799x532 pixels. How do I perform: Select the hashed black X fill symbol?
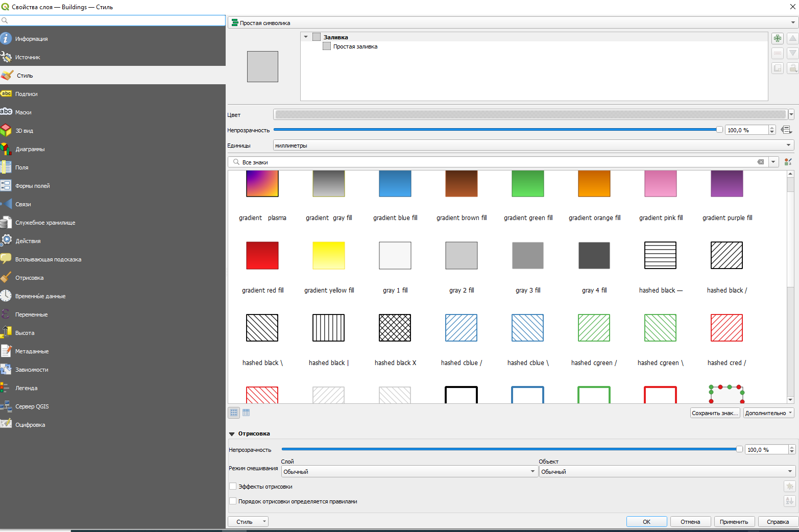pos(395,328)
